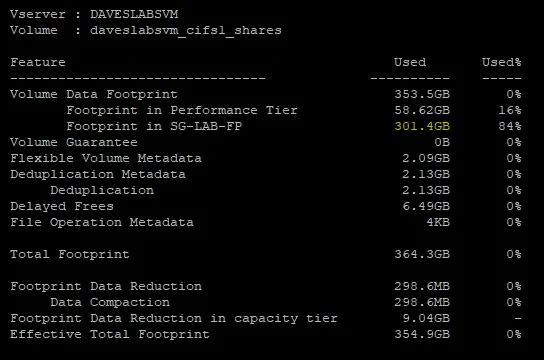Select 2.13GB in Deduplication Metadata row
Image resolution: width=544 pixels, height=360 pixels.
coord(426,174)
